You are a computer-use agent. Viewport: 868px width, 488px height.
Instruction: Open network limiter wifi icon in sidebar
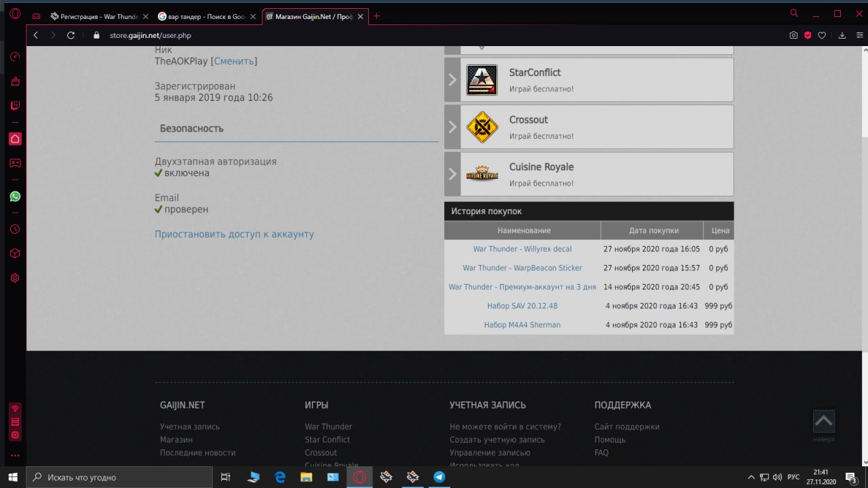coord(15,409)
